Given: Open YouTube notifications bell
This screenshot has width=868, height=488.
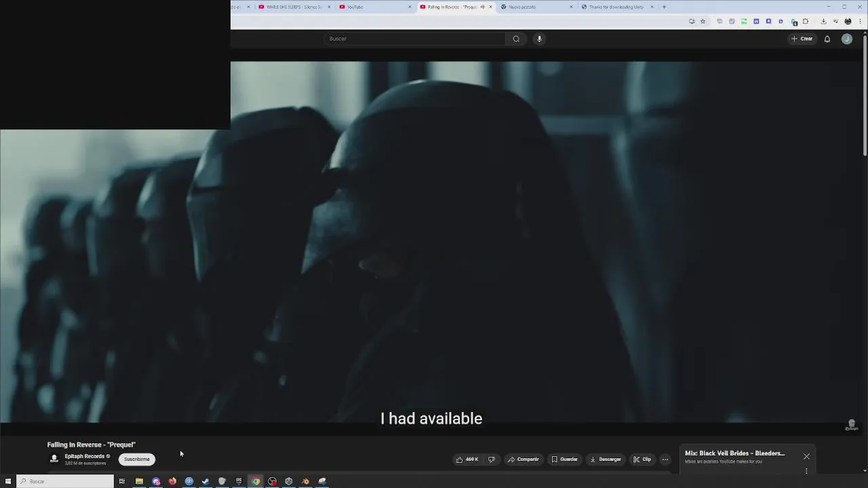Looking at the screenshot, I should pos(827,39).
